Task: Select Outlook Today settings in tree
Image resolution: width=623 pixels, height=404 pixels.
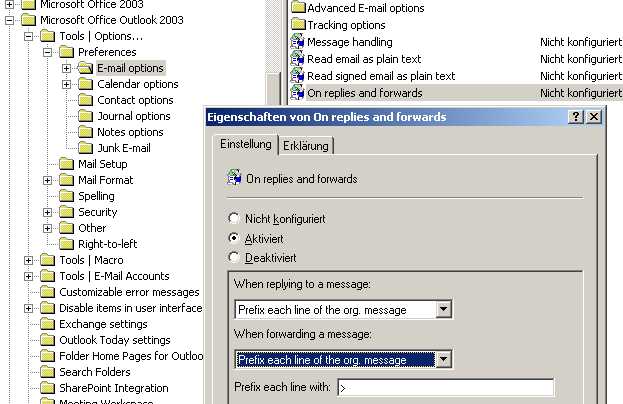Action: coord(115,340)
